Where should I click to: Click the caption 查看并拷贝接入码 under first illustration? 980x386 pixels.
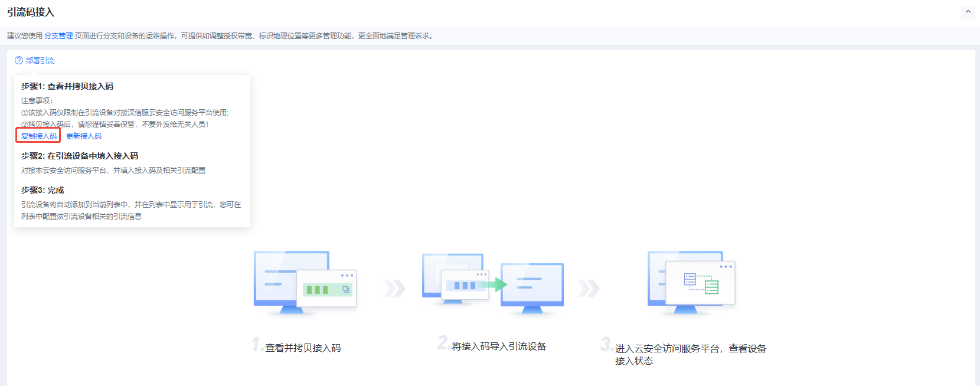tap(303, 348)
